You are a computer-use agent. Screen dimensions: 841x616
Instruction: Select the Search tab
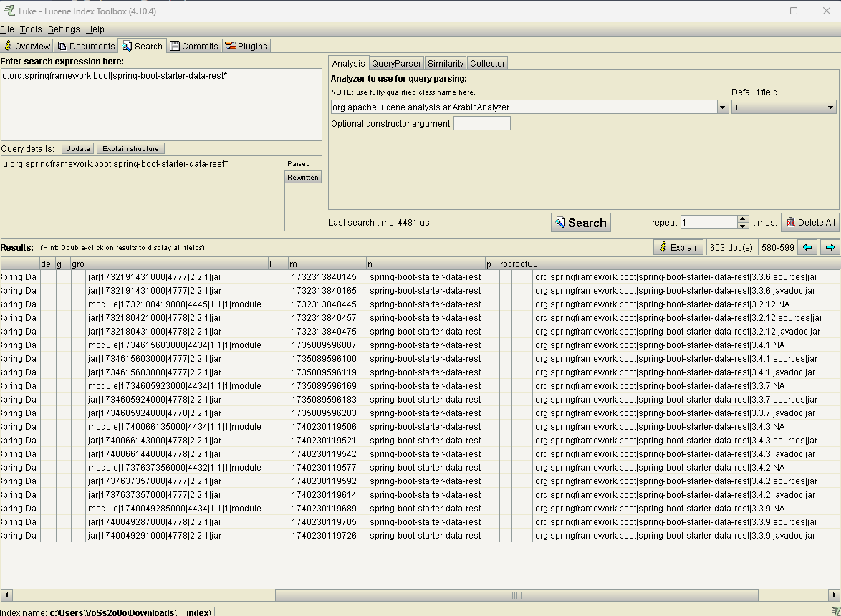(x=142, y=46)
